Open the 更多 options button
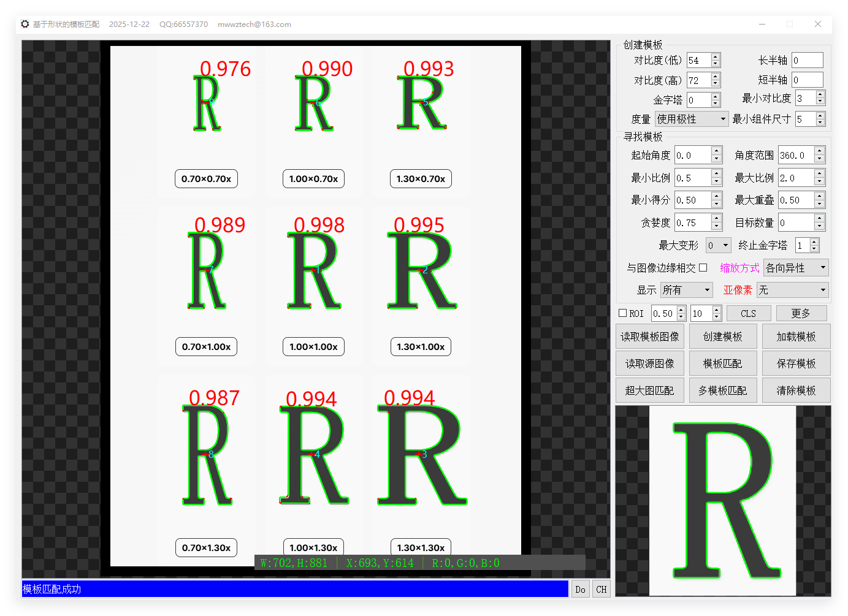The width and height of the screenshot is (848, 616). coord(801,313)
